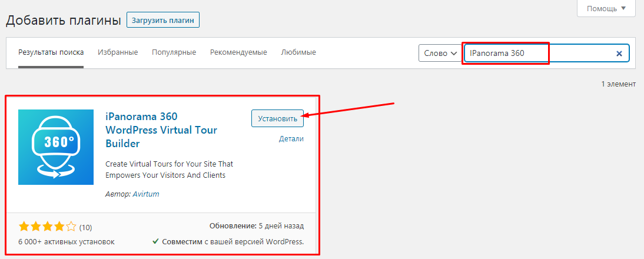The image size is (644, 259).
Task: Open the Избранные tab
Action: point(118,52)
